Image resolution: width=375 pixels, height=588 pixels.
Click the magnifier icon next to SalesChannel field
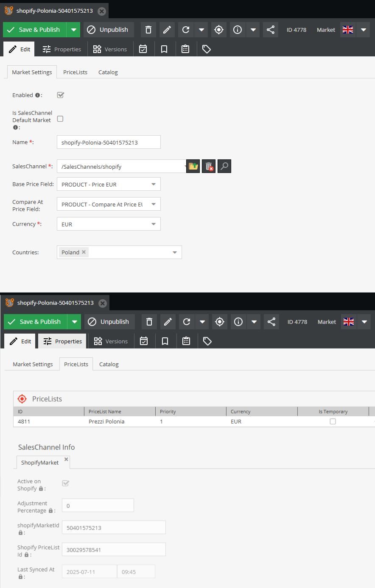pos(224,166)
